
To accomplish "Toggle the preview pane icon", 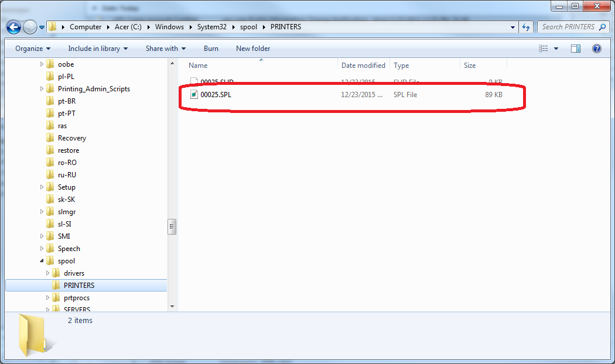I will (576, 49).
